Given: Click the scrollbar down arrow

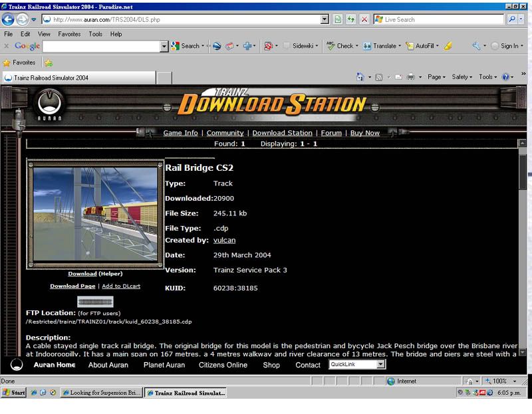Looking at the screenshot, I should tap(523, 352).
